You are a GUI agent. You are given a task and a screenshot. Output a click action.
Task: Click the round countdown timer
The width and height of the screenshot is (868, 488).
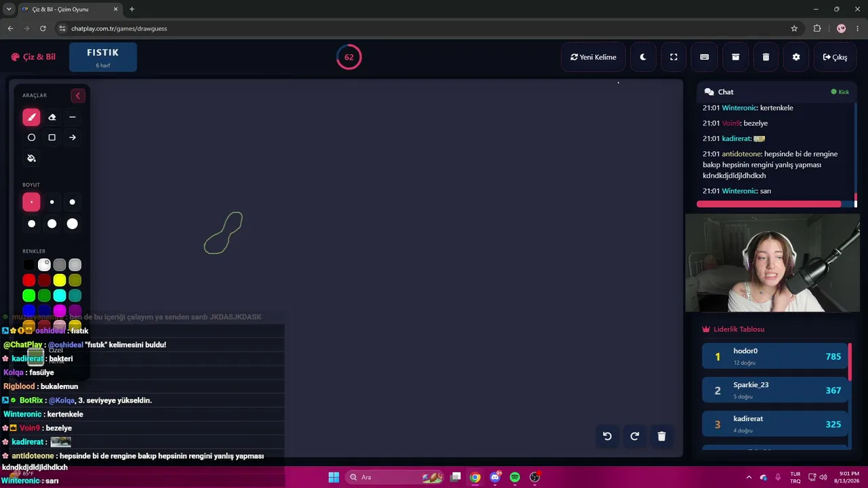pyautogui.click(x=349, y=57)
